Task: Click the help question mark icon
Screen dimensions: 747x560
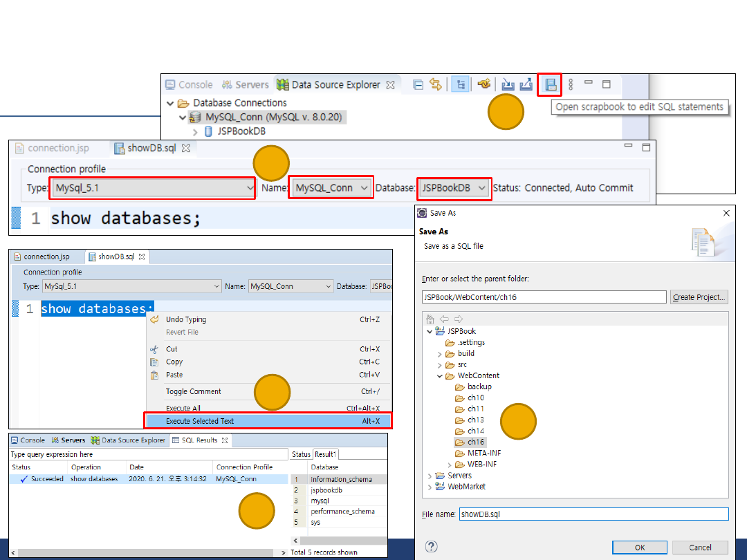Action: (432, 547)
